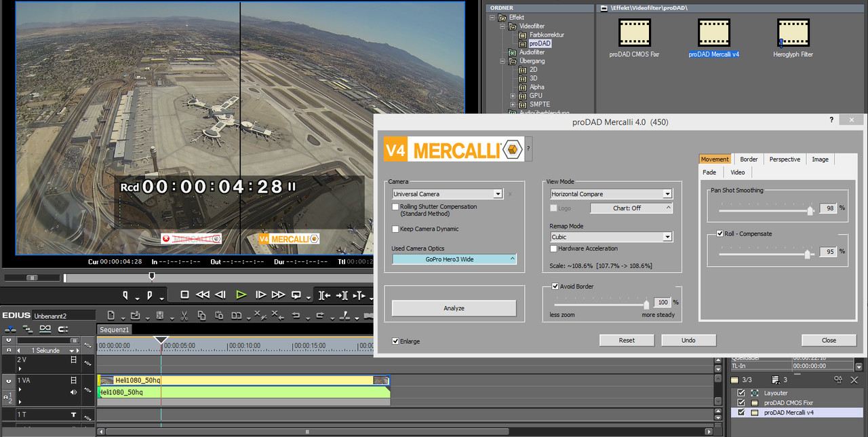Open GoPro Hero3 Wide camera optics selector
The image size is (868, 437).
tap(454, 259)
